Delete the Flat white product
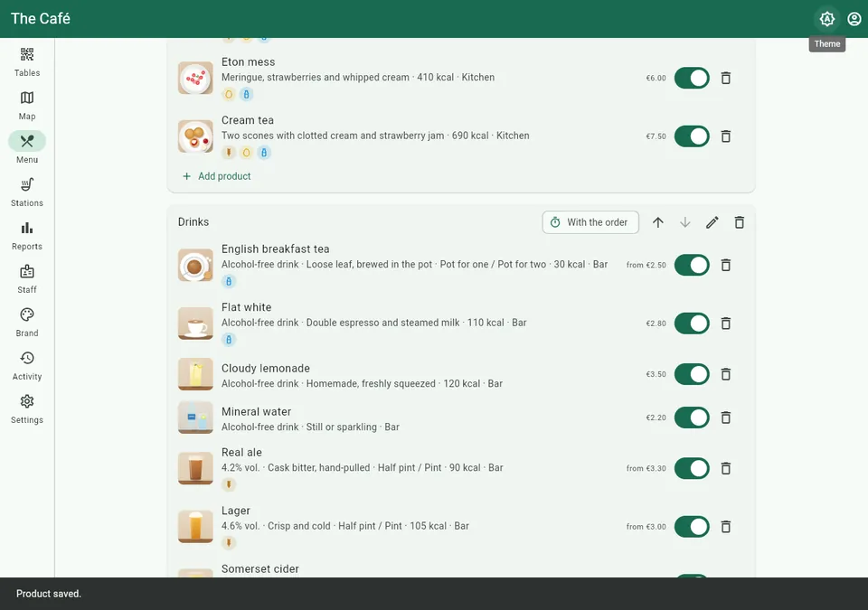 [x=726, y=324]
